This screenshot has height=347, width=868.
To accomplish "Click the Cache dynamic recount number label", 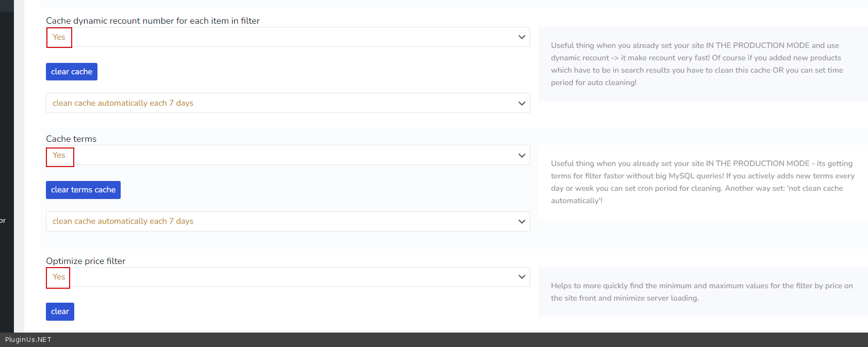I will (153, 21).
